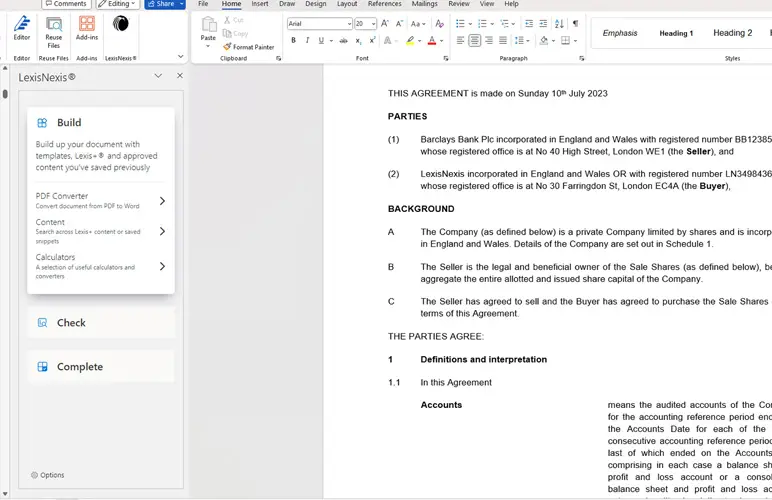Toggle underline formatting

tap(321, 41)
